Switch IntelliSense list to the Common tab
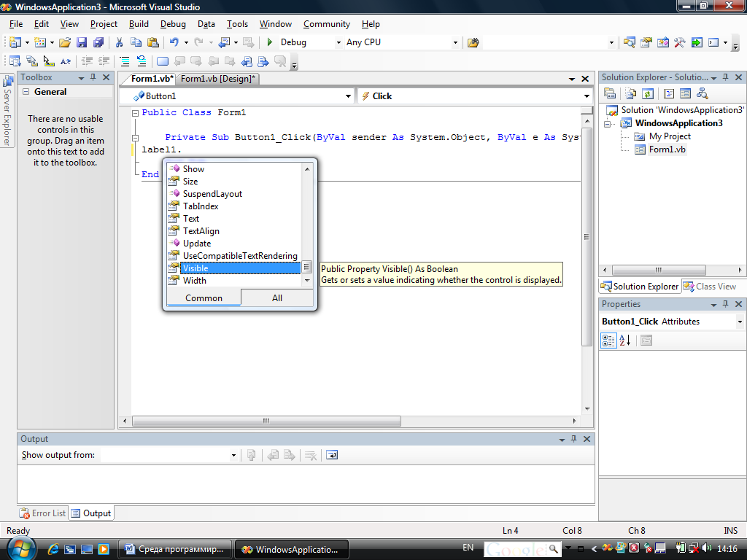The image size is (747, 560). 204,298
